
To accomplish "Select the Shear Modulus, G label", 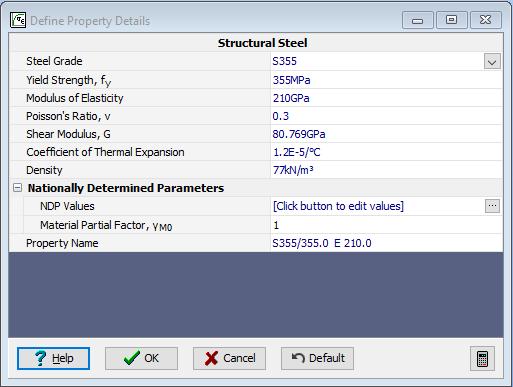I will point(68,134).
